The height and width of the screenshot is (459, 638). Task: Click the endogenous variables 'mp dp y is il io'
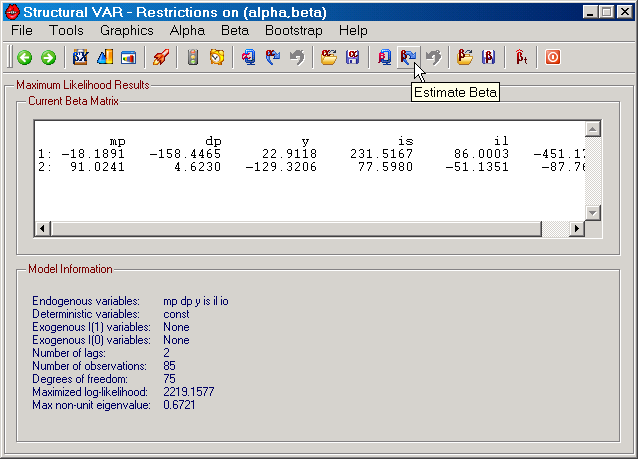[196, 301]
